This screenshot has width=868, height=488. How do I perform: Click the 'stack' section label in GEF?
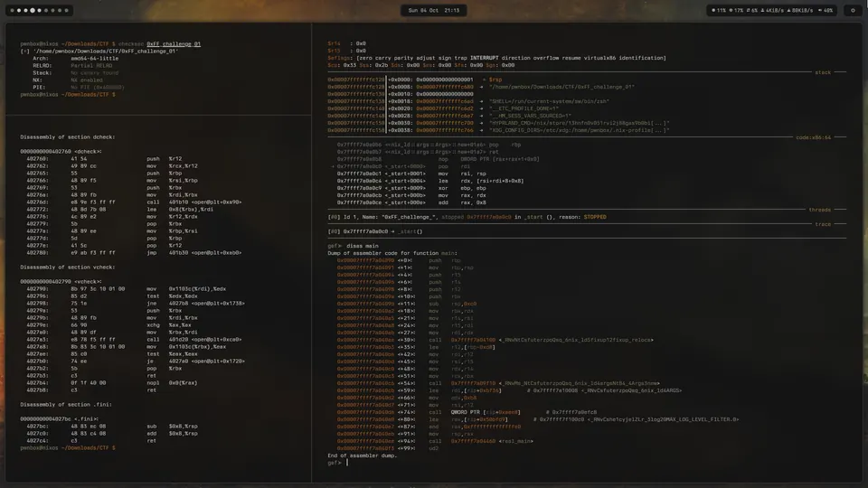coord(823,72)
